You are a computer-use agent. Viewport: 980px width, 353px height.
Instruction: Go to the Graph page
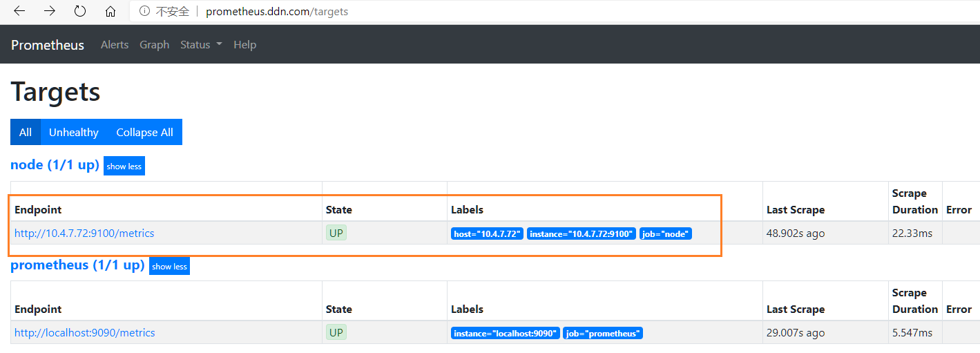point(154,45)
